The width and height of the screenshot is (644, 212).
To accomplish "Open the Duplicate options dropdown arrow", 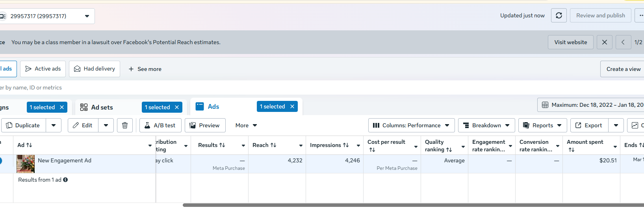I will click(54, 125).
